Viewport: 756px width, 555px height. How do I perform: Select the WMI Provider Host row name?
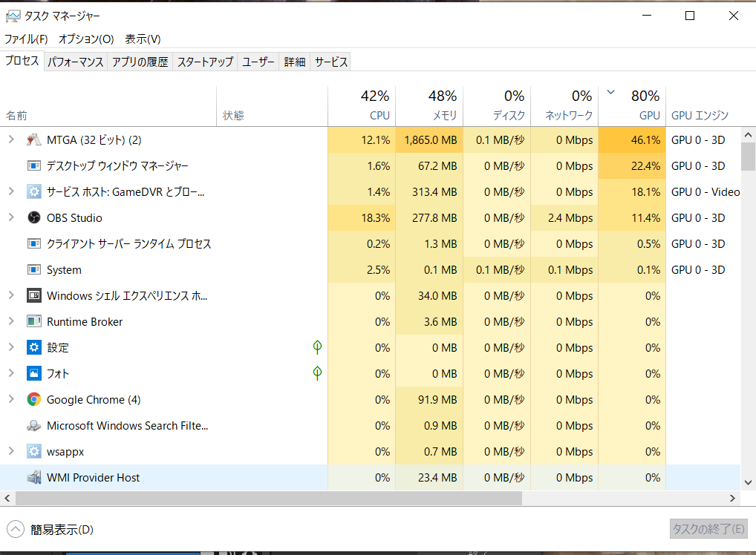(x=93, y=478)
